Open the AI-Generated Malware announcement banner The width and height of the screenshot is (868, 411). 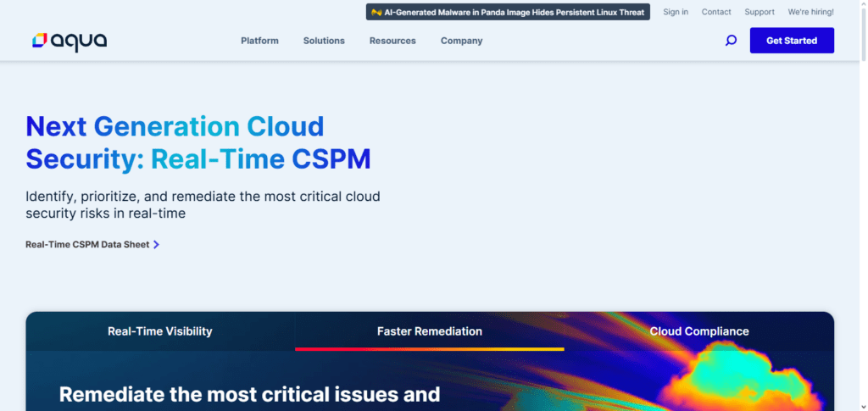508,12
